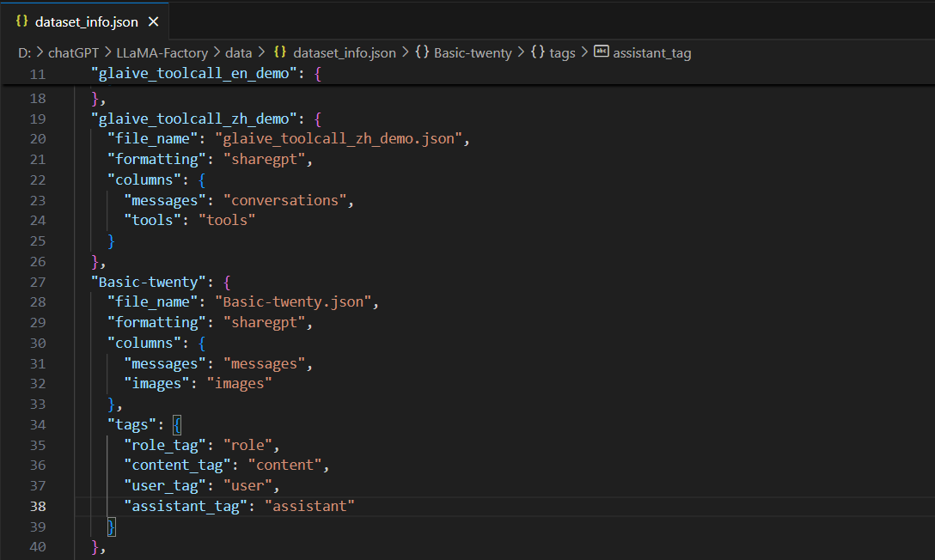This screenshot has height=560, width=935.
Task: Click the "glaive_toolcall_zh_demo" key
Action: (194, 119)
